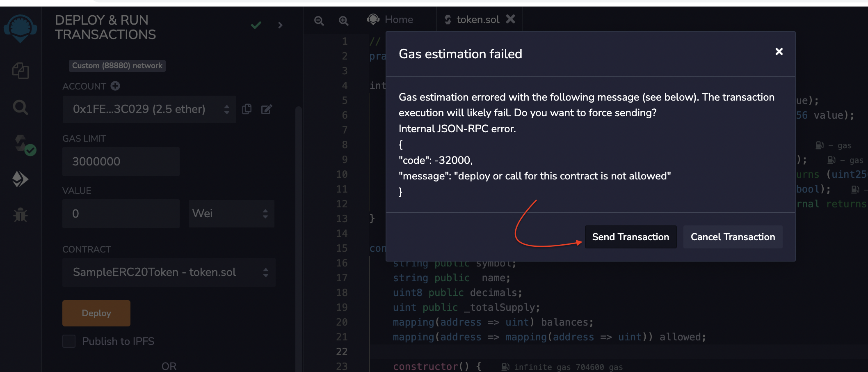Click the gas limit input field
Viewport: 868px width, 372px height.
121,161
